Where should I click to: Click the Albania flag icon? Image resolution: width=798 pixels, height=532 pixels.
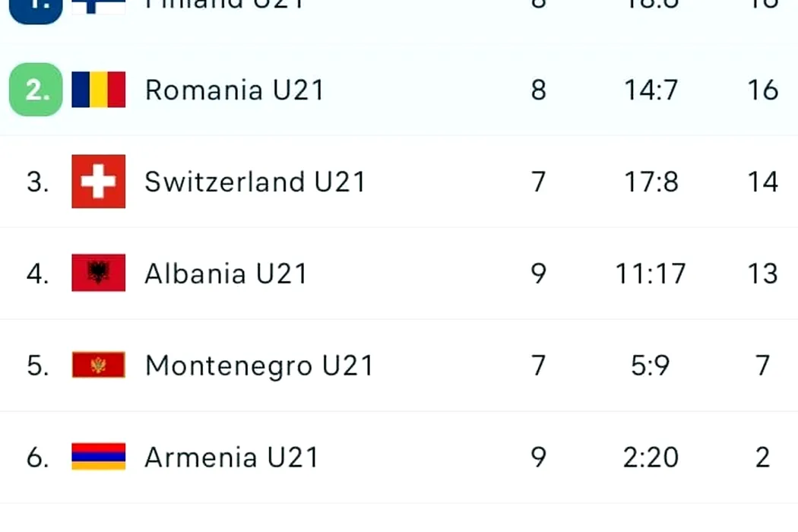point(98,273)
